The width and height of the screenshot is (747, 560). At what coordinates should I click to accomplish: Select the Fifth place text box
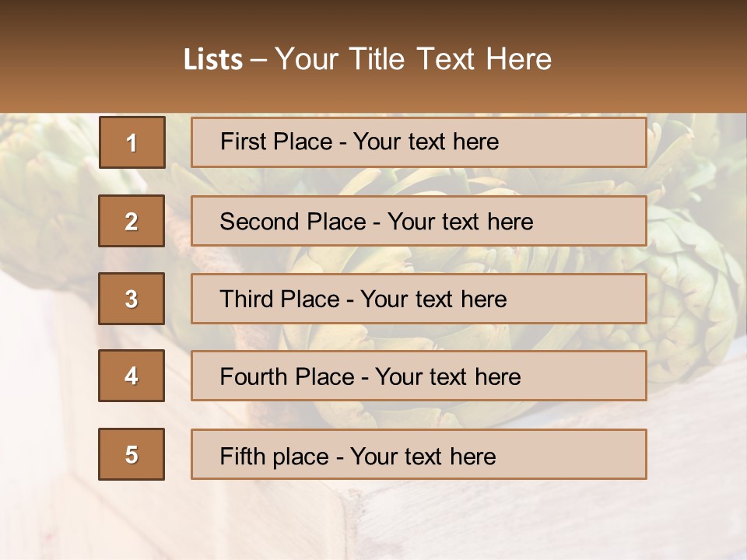[419, 454]
